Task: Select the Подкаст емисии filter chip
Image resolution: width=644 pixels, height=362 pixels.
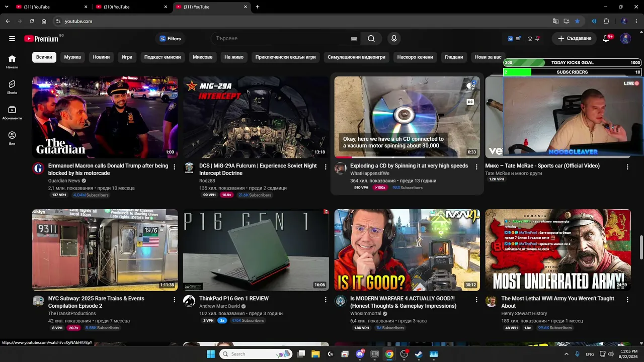Action: pos(163,57)
